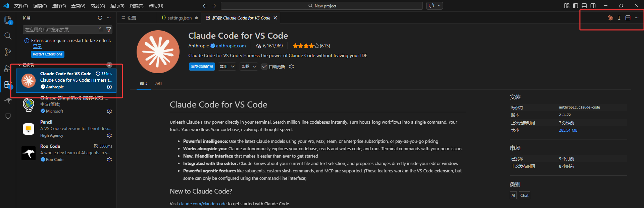The height and width of the screenshot is (208, 644).
Task: Open the Roo Code kangaroo view
Action: point(8,100)
